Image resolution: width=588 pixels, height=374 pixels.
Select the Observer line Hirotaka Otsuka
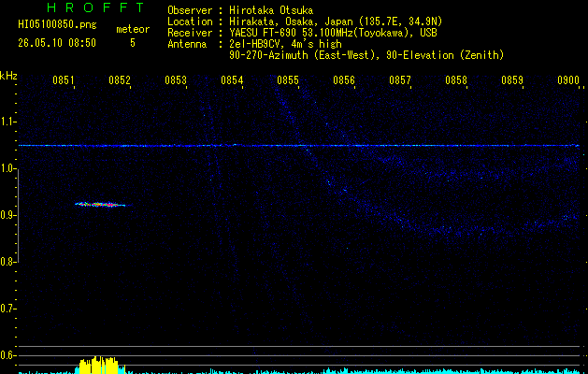(240, 10)
